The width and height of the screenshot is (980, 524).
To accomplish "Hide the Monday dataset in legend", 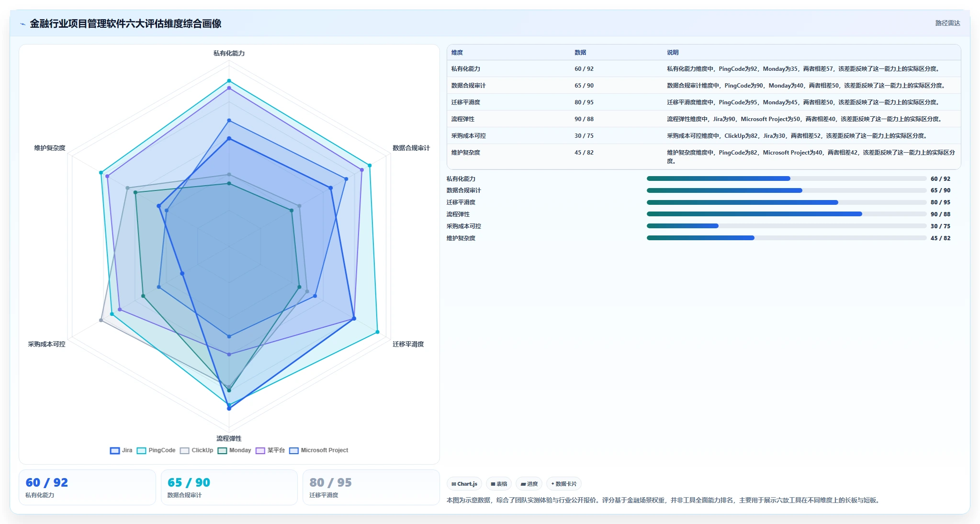I will coord(234,450).
